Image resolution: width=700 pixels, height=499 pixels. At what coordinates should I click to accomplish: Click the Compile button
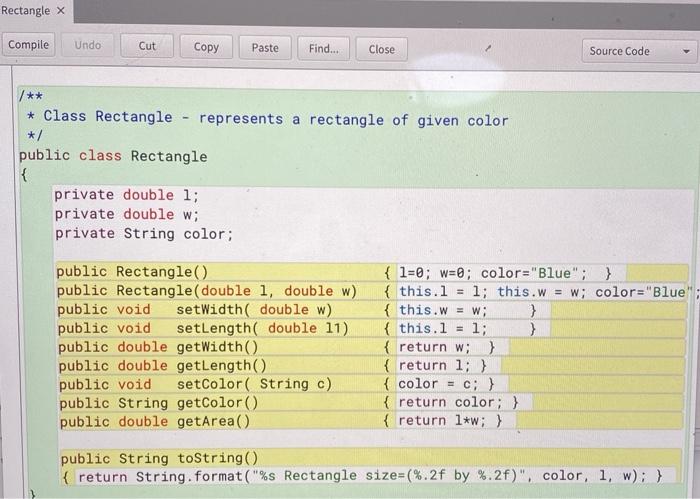coord(29,45)
